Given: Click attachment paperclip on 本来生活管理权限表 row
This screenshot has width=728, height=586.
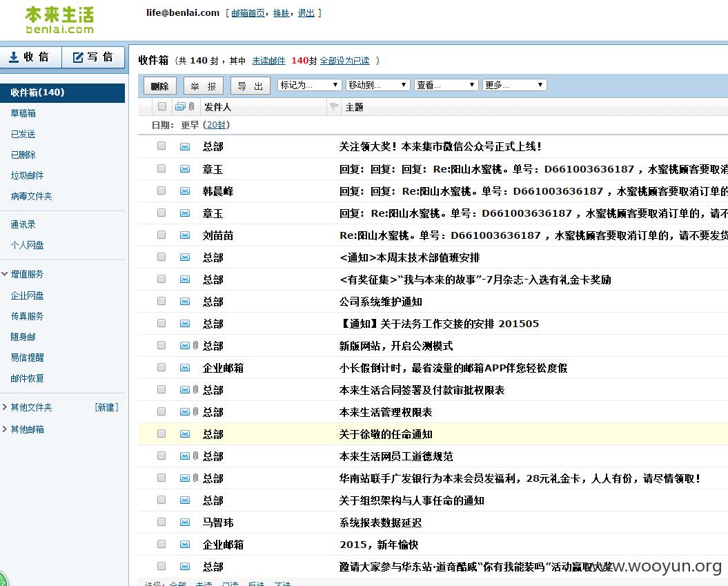Looking at the screenshot, I should [195, 411].
